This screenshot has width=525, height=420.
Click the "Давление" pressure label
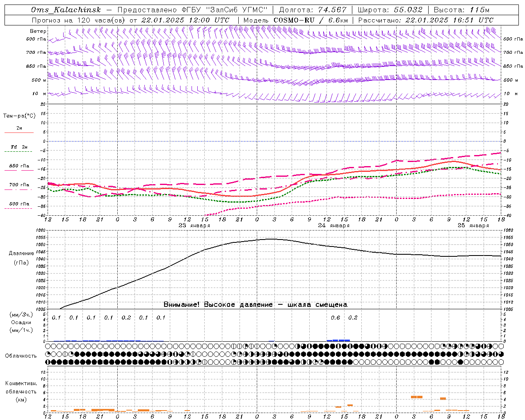tap(21, 253)
